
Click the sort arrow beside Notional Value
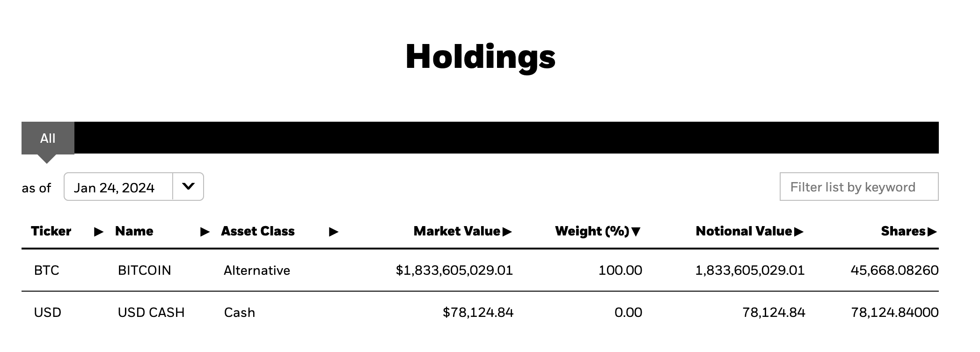click(x=799, y=231)
